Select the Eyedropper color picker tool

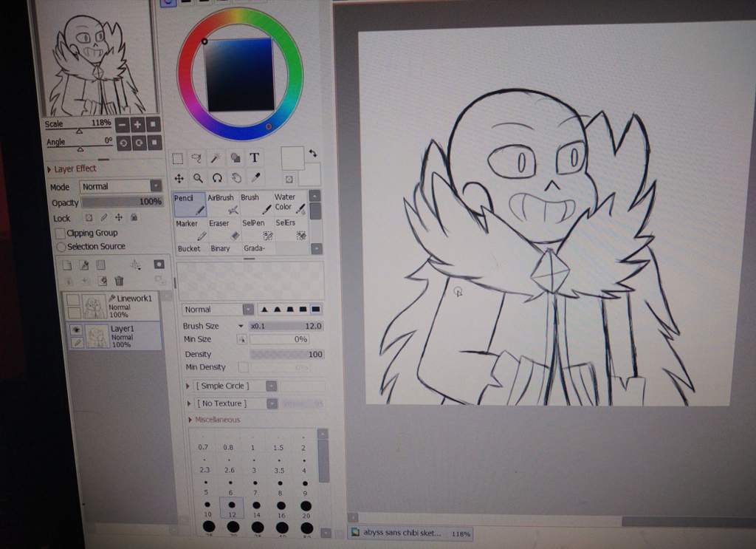[x=255, y=177]
